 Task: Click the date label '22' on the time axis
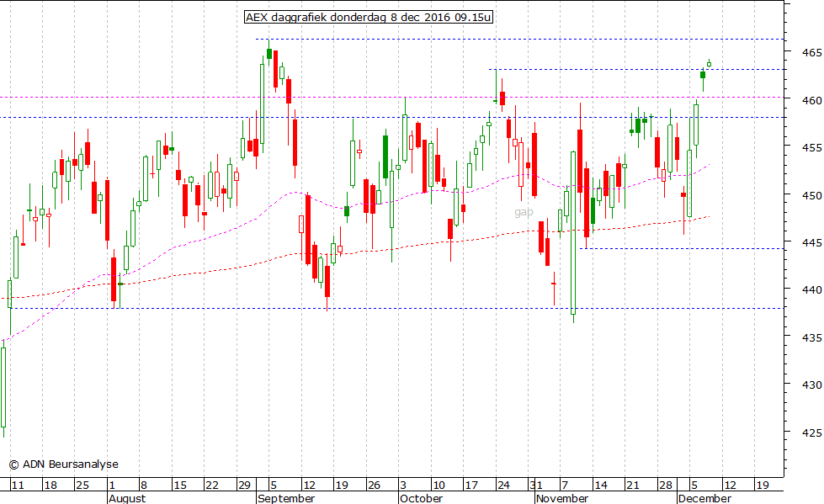pos(212,485)
